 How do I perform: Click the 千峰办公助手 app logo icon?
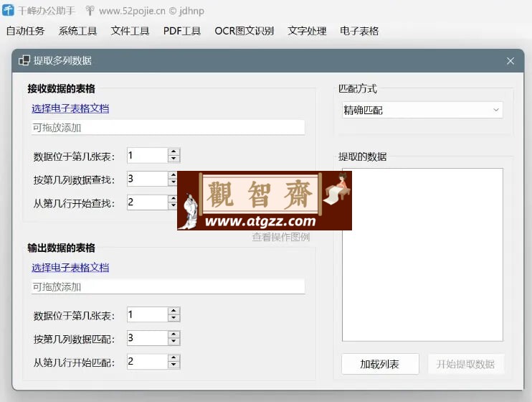tap(8, 10)
